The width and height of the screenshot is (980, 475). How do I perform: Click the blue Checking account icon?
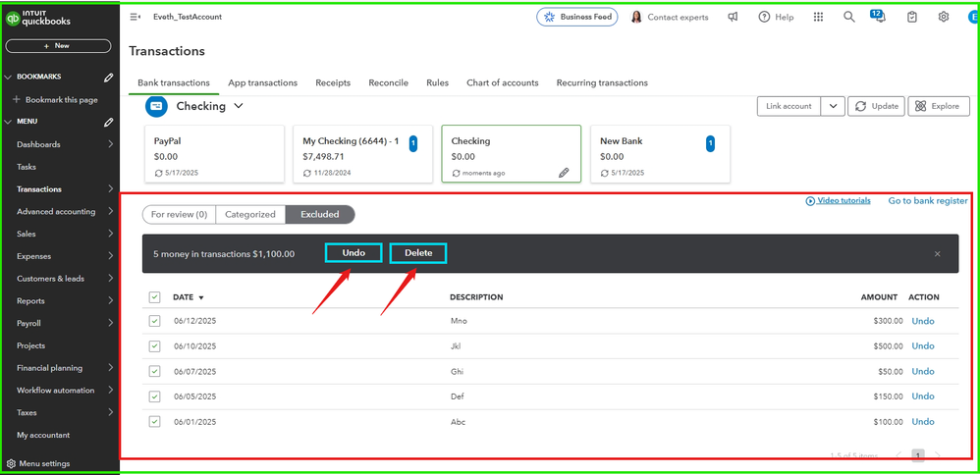[156, 106]
